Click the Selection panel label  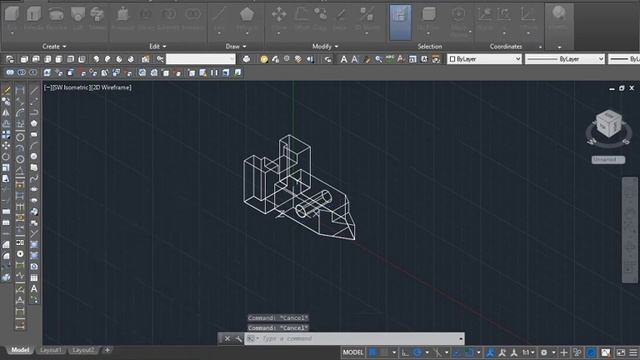point(429,47)
